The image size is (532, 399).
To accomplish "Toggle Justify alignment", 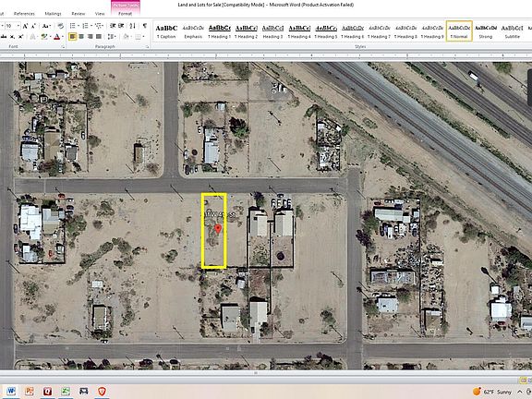I will pyautogui.click(x=99, y=36).
